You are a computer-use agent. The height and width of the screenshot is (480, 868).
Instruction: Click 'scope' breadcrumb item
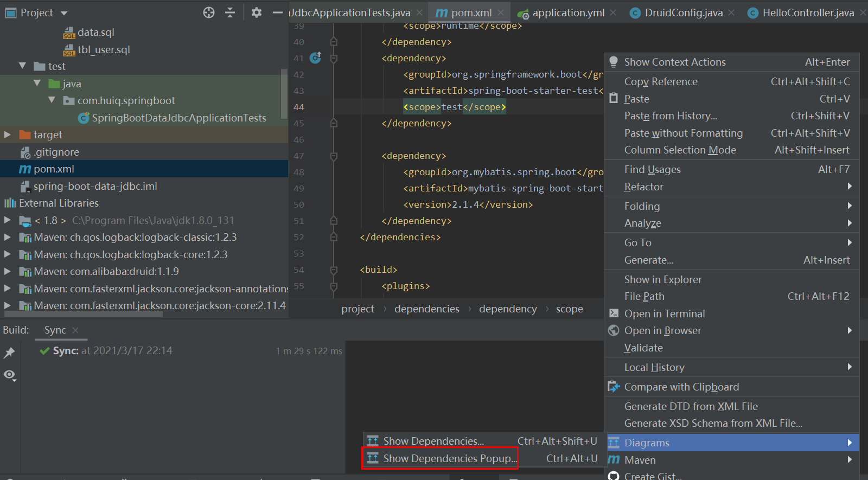(570, 309)
